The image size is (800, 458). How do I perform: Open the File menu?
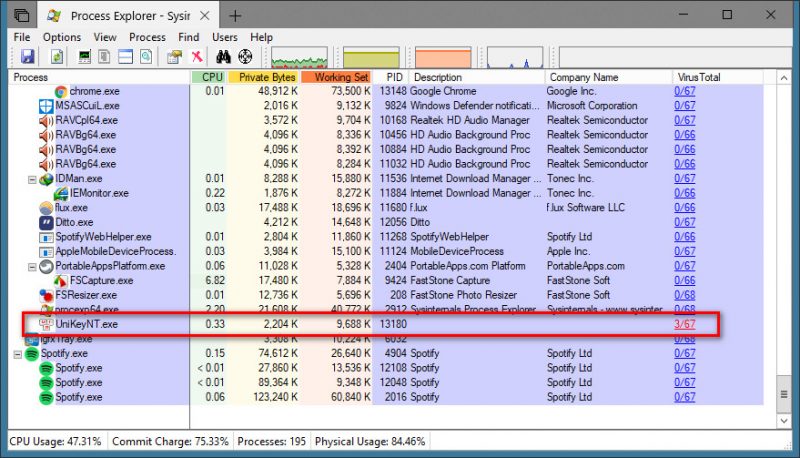point(21,37)
